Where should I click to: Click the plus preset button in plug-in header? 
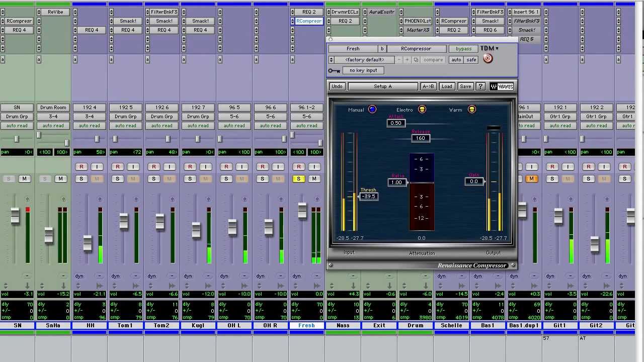point(408,60)
